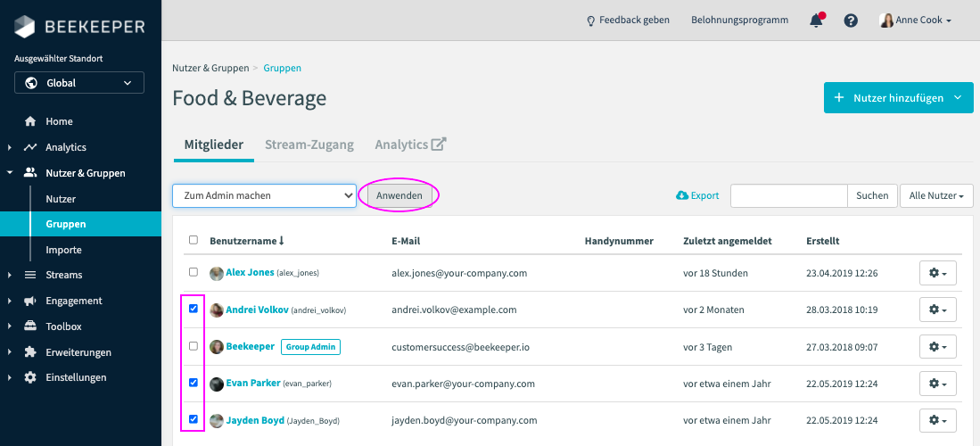Click the Erweiterungen puzzle piece icon
This screenshot has width=980, height=446.
[30, 352]
